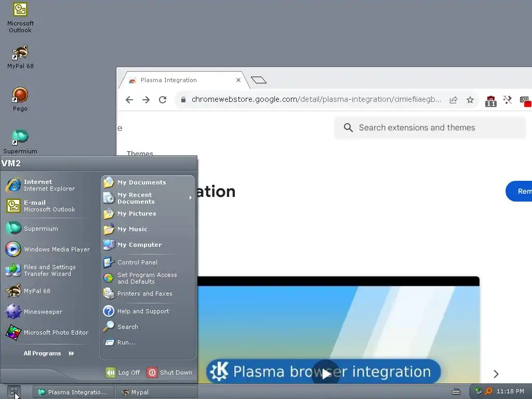Click the green arrow network tray icon
Viewport: 532px width, 399px height.
coord(478,391)
